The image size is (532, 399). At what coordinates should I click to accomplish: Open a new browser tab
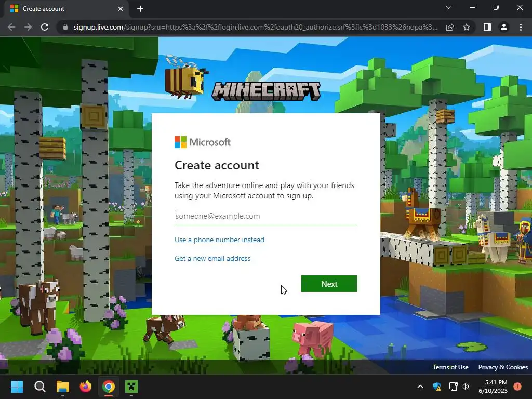coord(140,9)
